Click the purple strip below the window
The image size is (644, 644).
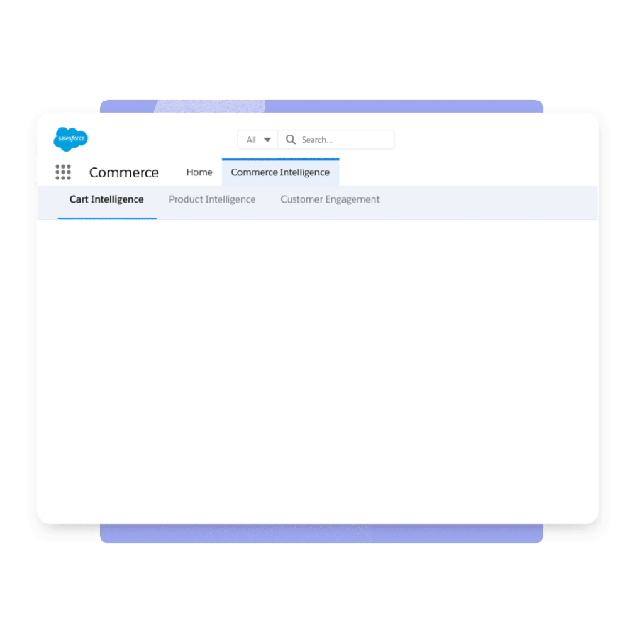pos(321,533)
